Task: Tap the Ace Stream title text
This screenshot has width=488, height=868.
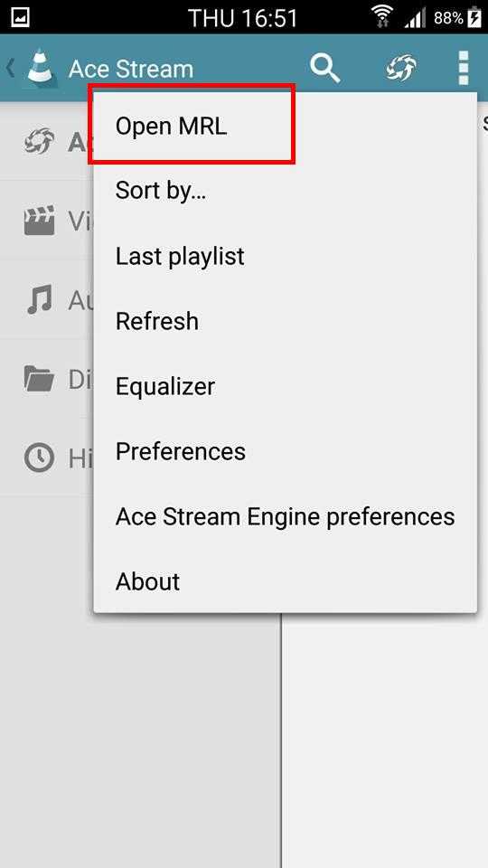Action: click(131, 70)
